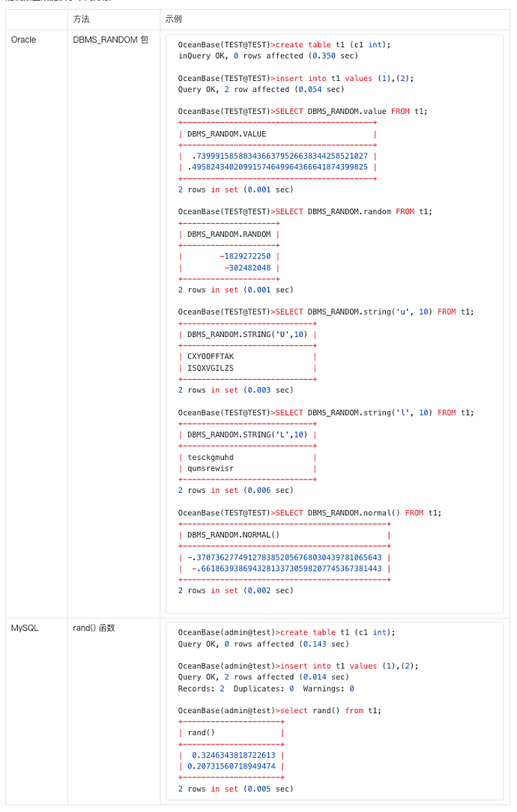Click the DBMS_RANDOM.VALUE result header
This screenshot has height=812, width=517.
coord(227,134)
